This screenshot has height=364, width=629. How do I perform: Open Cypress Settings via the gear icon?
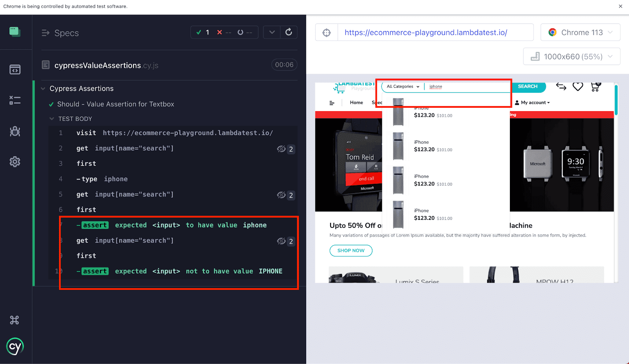(15, 162)
